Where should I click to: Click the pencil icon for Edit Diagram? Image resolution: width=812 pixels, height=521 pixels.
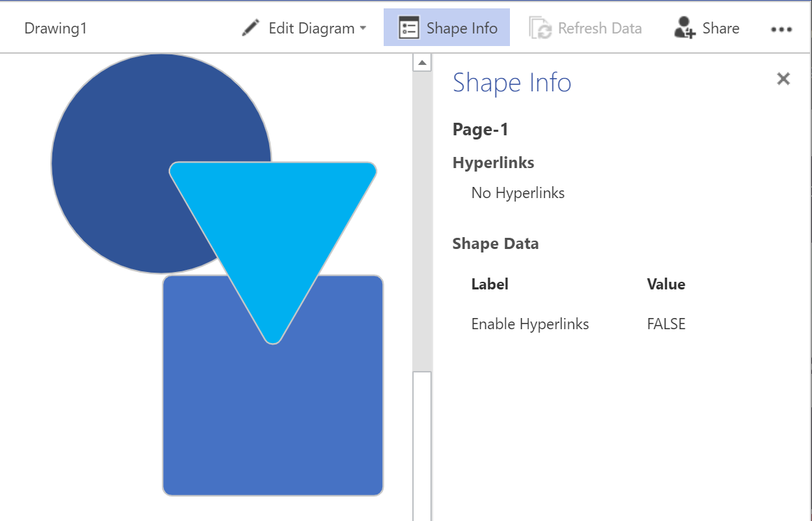click(250, 28)
